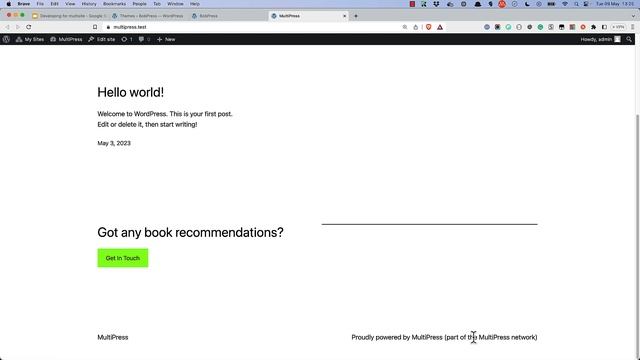Click the VPN button in the toolbar
The height and width of the screenshot is (360, 640).
(x=618, y=27)
